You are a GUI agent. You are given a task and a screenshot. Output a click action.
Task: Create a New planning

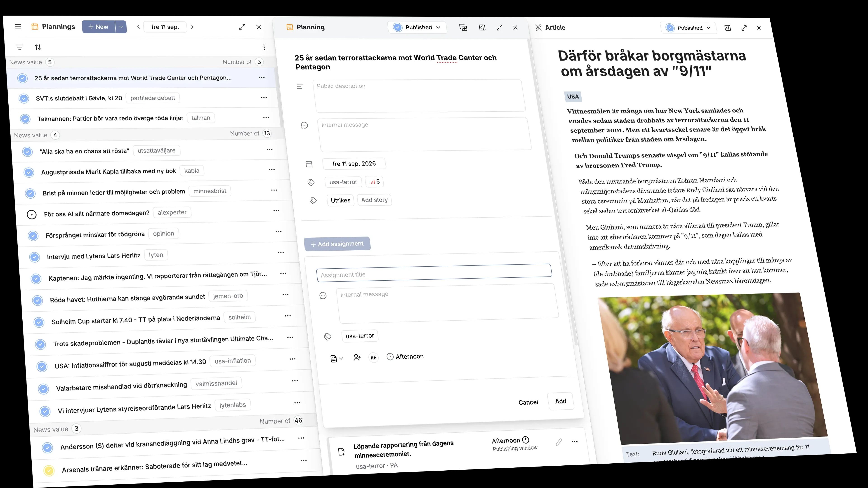(x=98, y=27)
